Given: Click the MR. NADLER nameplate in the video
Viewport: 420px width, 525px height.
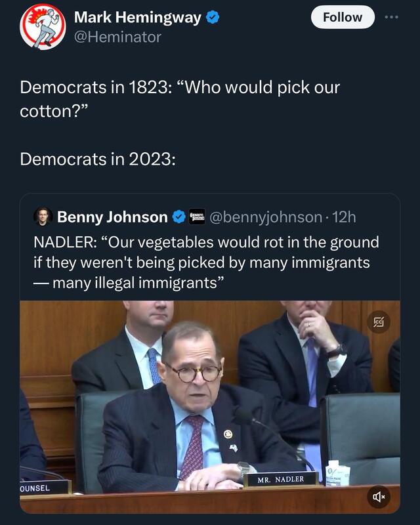Looking at the screenshot, I should tap(281, 479).
